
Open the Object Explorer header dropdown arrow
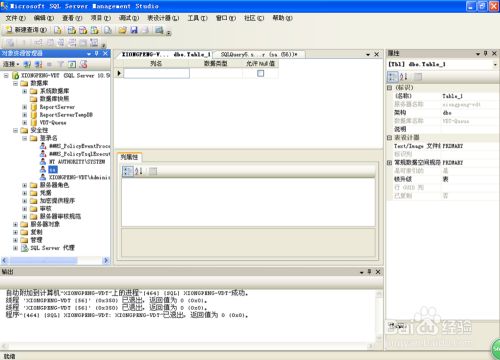[89, 54]
